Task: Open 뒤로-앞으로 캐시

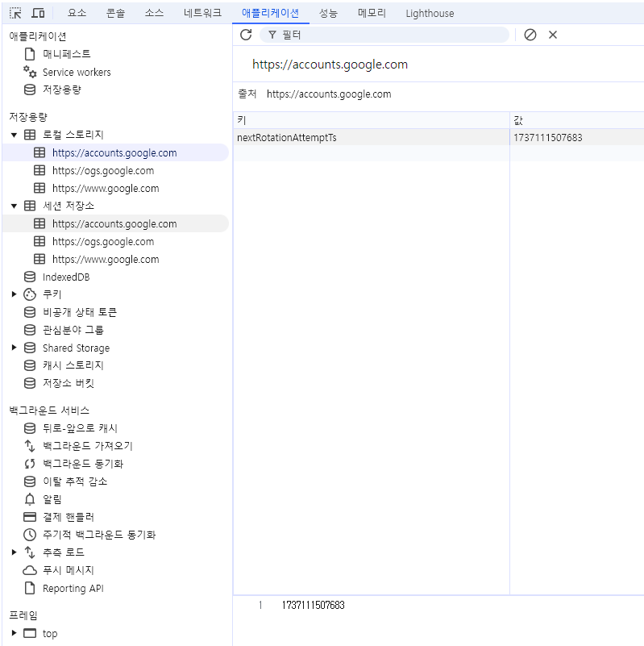Action: (80, 428)
